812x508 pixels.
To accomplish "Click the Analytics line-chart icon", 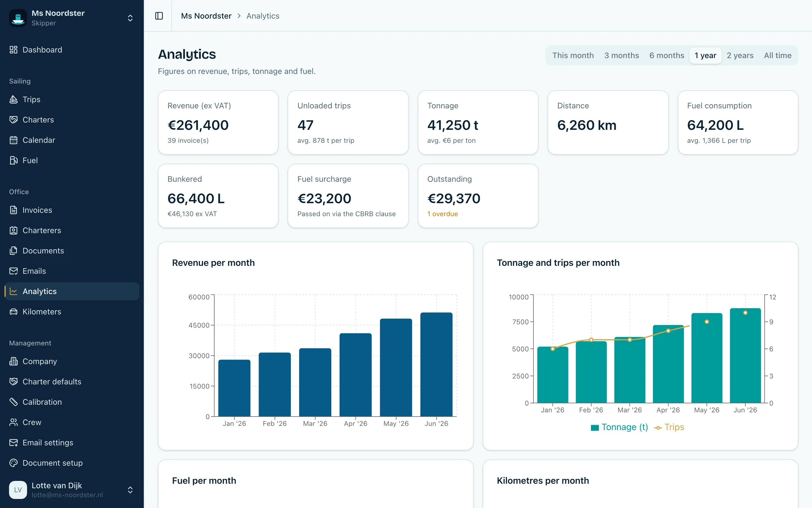I will [14, 291].
